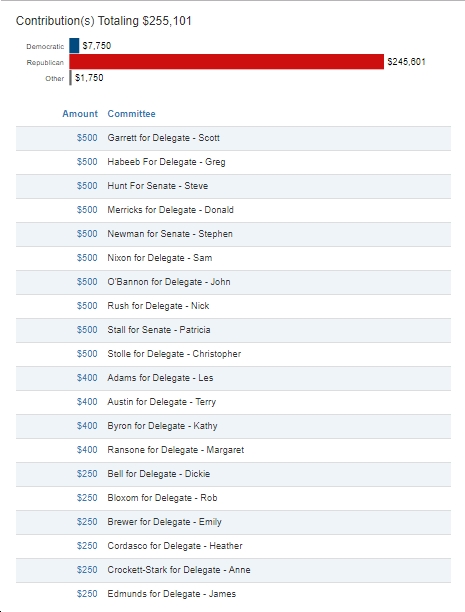
Task: Open Crockett-Stark for Delegate - Anne
Action: pyautogui.click(x=179, y=570)
